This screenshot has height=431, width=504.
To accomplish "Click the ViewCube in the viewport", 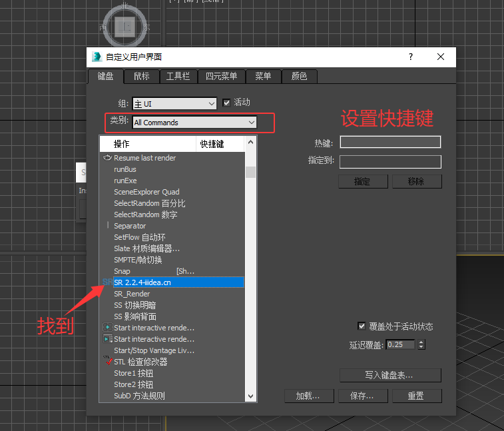I will (125, 27).
